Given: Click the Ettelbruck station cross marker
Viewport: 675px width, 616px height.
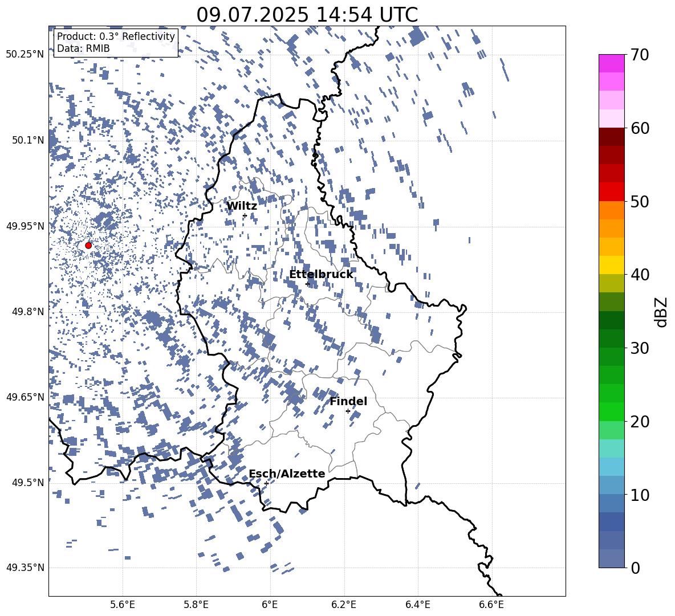Looking at the screenshot, I should [307, 284].
